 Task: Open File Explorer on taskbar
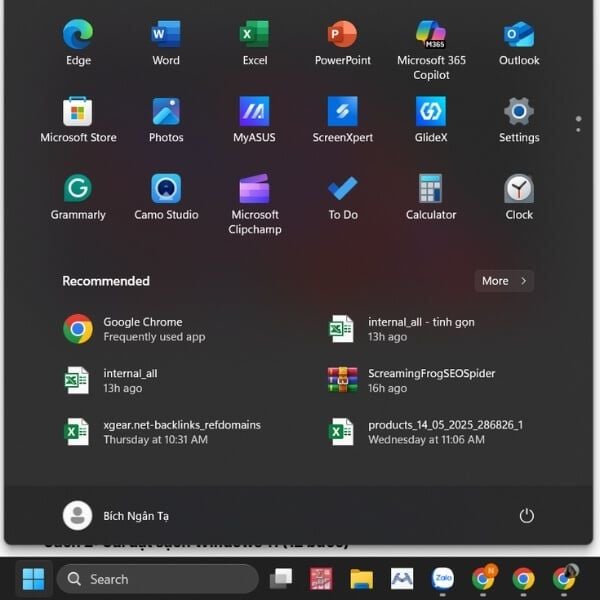pyautogui.click(x=362, y=579)
